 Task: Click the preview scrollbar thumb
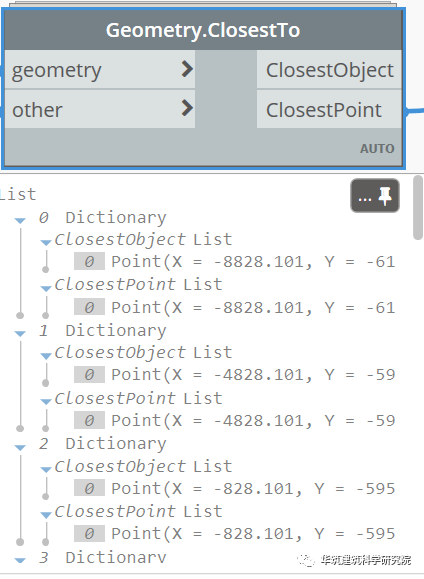point(418,208)
